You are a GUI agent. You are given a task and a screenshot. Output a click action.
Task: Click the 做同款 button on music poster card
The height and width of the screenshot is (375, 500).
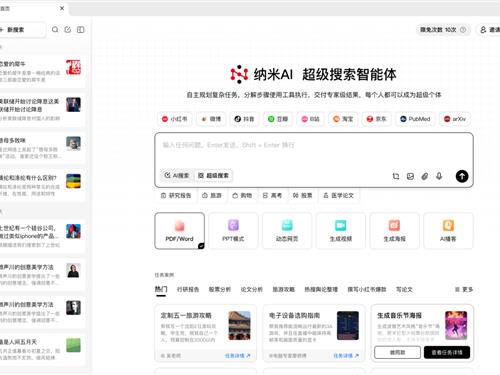coord(397,352)
